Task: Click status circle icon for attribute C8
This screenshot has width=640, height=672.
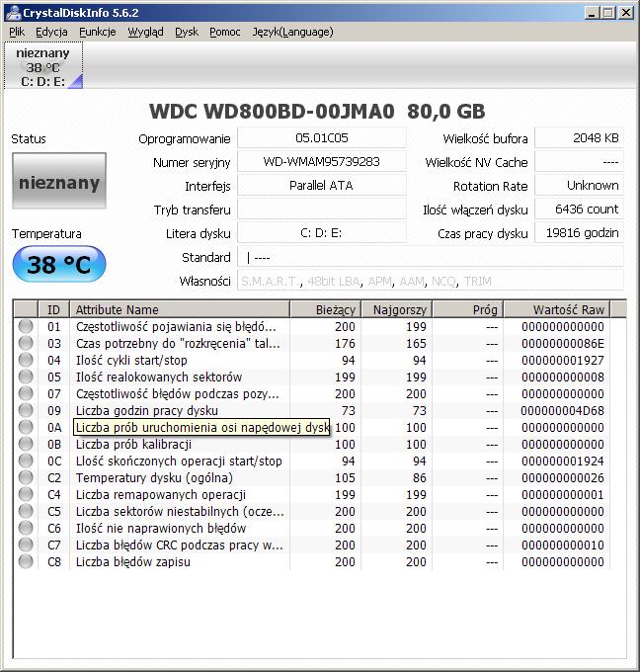Action: click(x=26, y=561)
